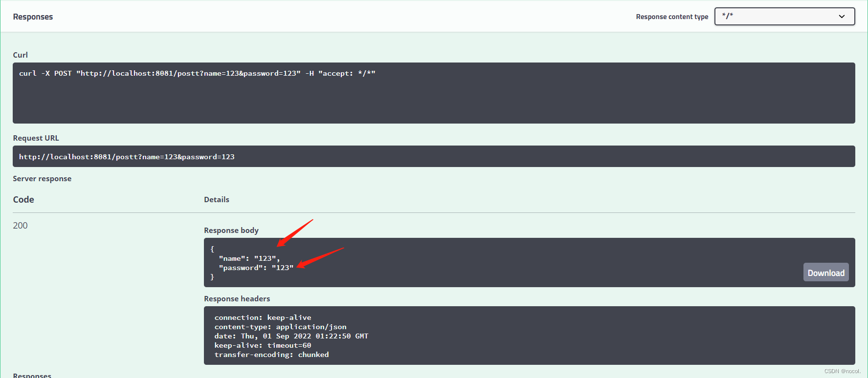Screen dimensions: 868x378
Task: Click the Curl label
Action: pos(21,55)
